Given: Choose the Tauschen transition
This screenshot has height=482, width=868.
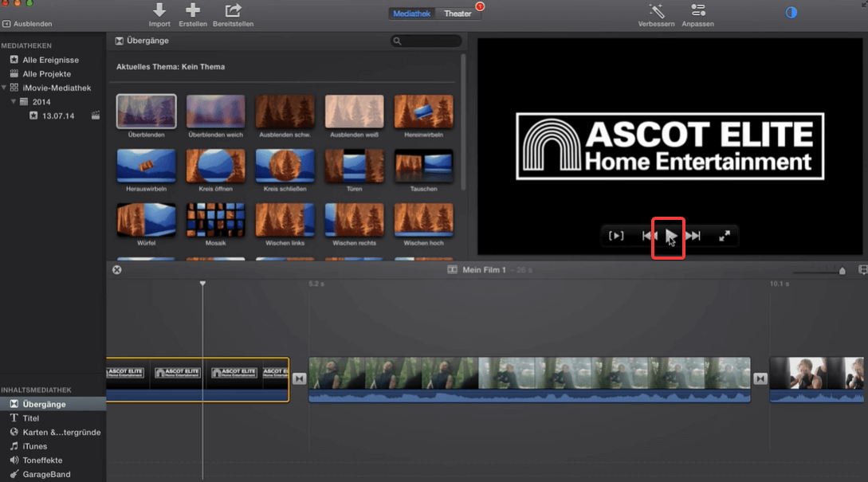Looking at the screenshot, I should 423,166.
